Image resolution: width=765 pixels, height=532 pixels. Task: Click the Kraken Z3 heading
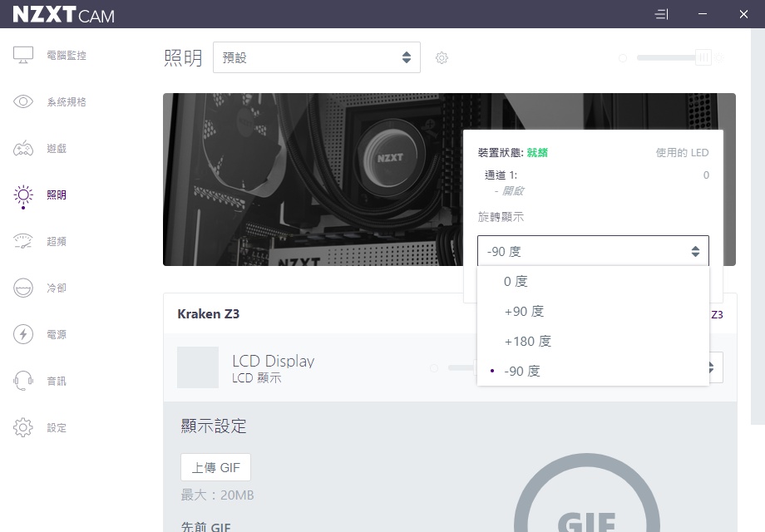click(209, 314)
